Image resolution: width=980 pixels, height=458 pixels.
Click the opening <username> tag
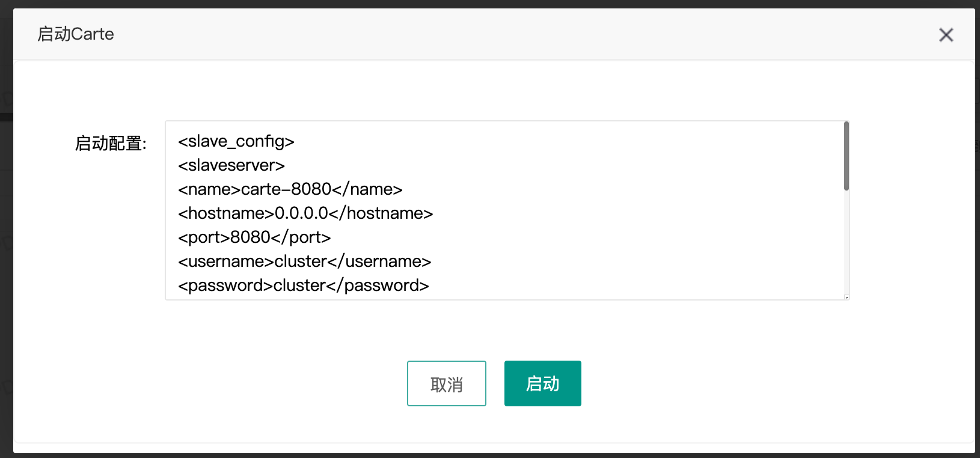coord(226,261)
